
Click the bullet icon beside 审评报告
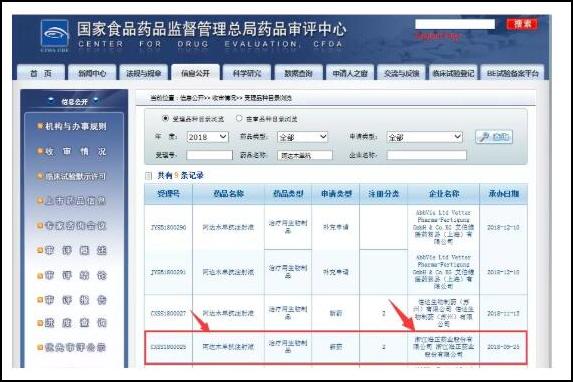40,300
